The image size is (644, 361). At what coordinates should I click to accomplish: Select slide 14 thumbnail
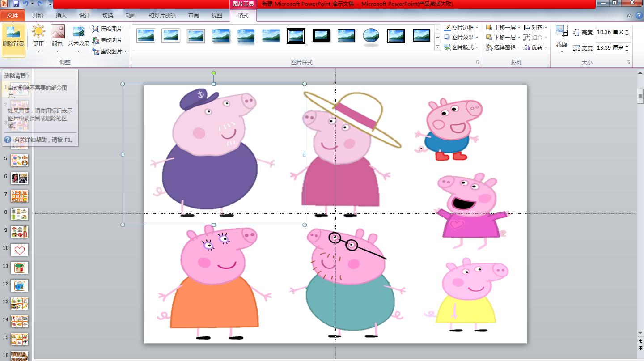pos(19,321)
